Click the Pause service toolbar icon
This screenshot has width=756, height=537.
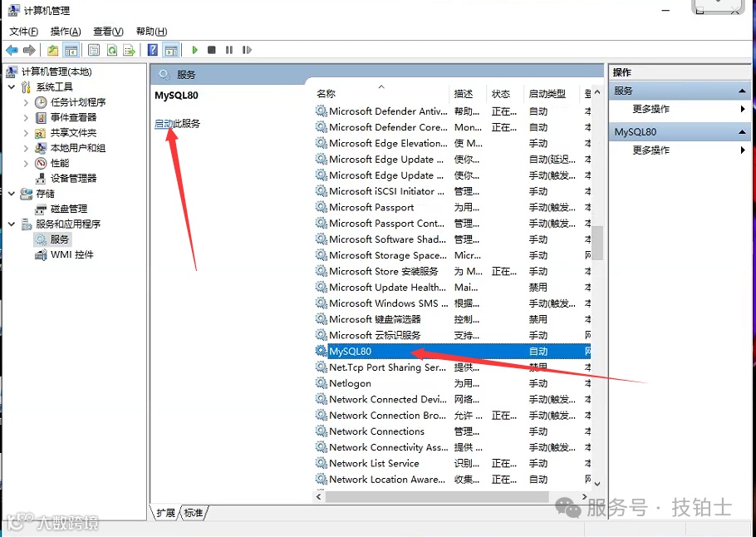229,50
